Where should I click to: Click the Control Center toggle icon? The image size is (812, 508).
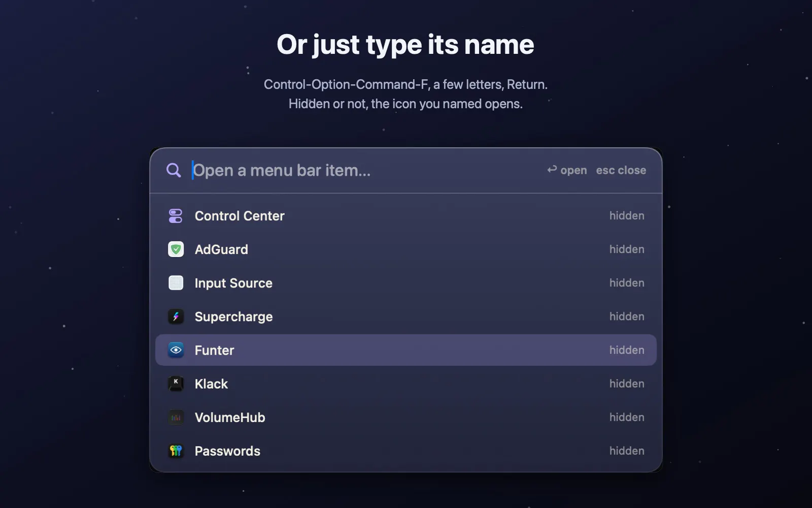[x=176, y=216]
